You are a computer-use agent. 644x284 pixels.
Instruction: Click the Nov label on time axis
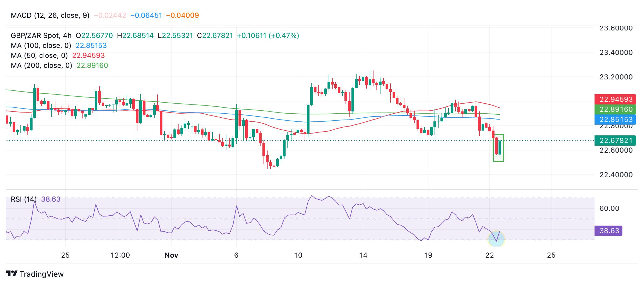point(171,255)
